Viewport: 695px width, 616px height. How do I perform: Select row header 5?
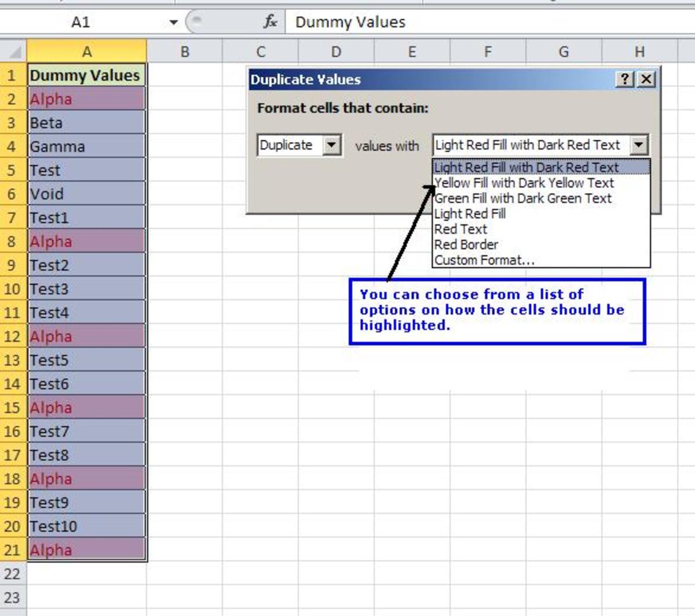(12, 170)
